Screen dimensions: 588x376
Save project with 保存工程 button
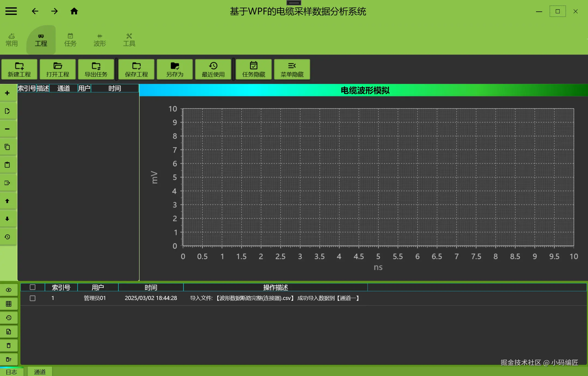click(x=136, y=69)
